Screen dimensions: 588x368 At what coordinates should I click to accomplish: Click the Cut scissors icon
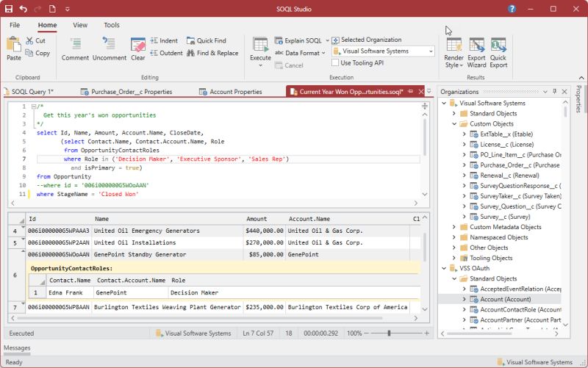click(29, 40)
